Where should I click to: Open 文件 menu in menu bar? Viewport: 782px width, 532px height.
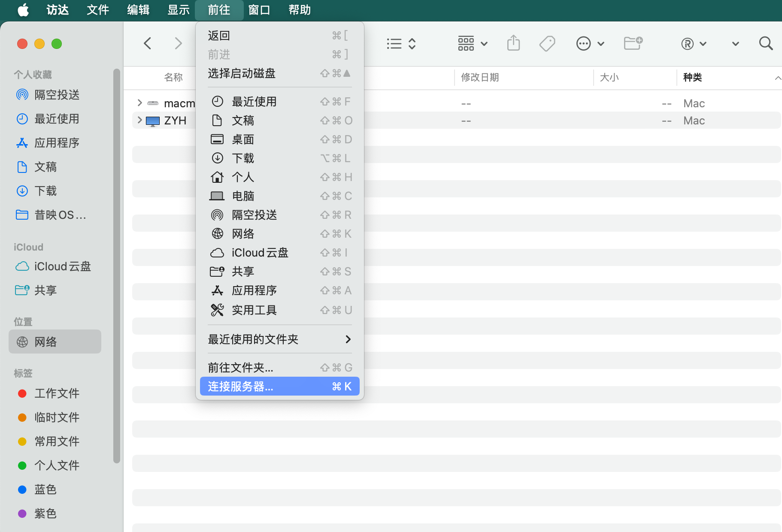pyautogui.click(x=98, y=9)
